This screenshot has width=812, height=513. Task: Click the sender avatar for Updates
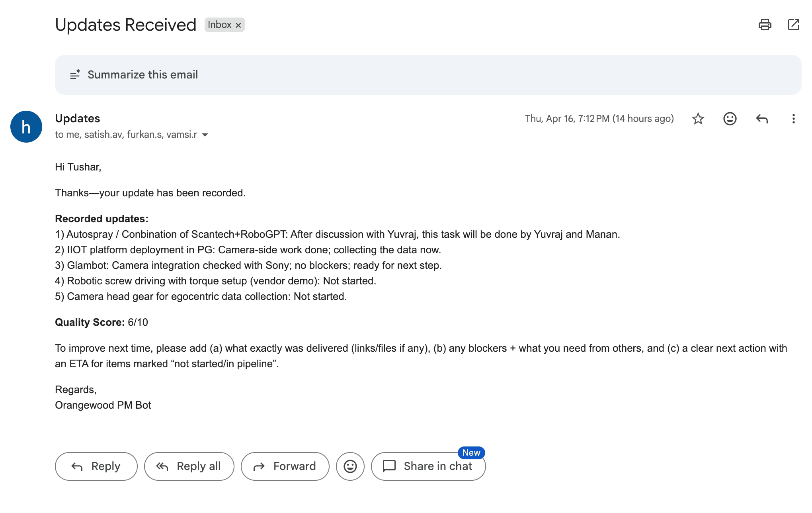pos(26,127)
